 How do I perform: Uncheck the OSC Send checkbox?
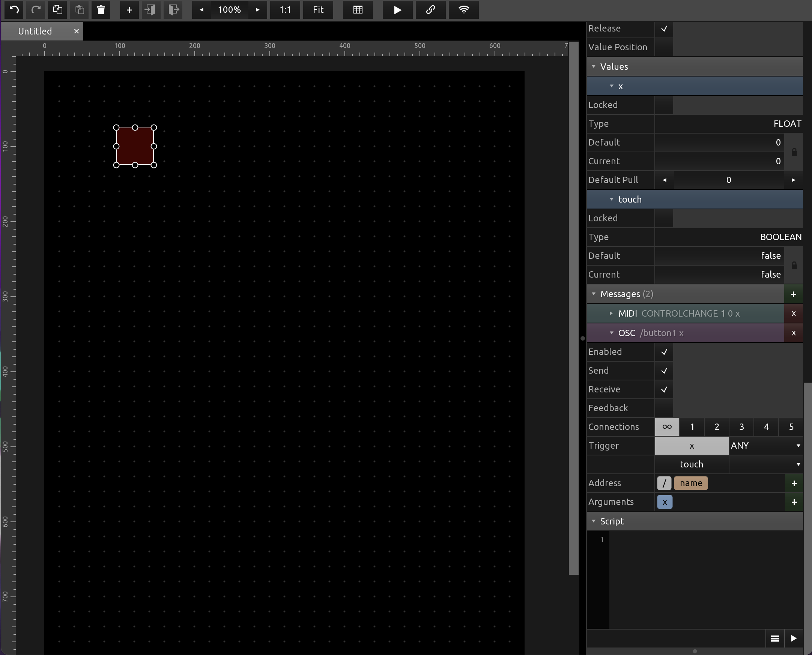pyautogui.click(x=664, y=371)
